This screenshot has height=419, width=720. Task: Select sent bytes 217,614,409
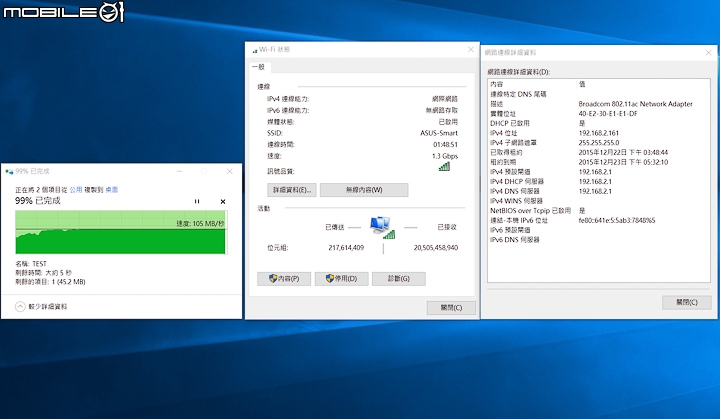tap(346, 248)
